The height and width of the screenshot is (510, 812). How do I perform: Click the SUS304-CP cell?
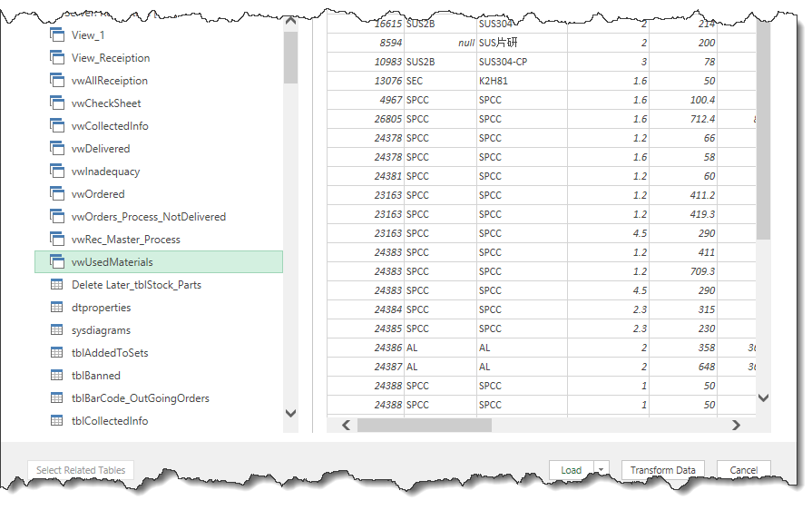[x=522, y=62]
